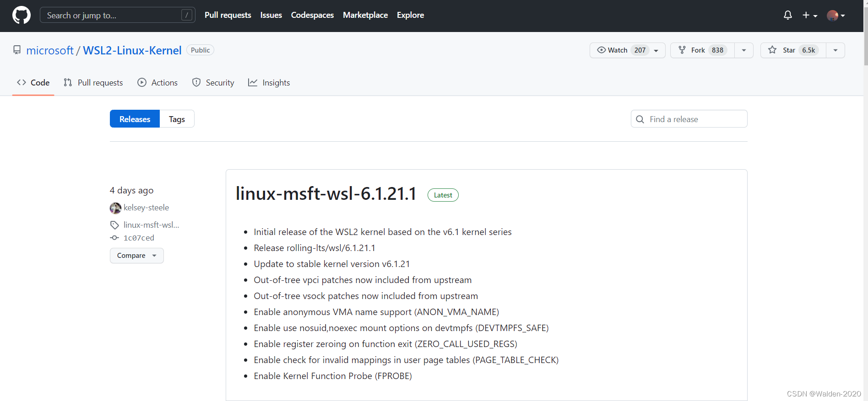The height and width of the screenshot is (401, 868).
Task: Open Marketplace in top navigation
Action: click(x=365, y=15)
